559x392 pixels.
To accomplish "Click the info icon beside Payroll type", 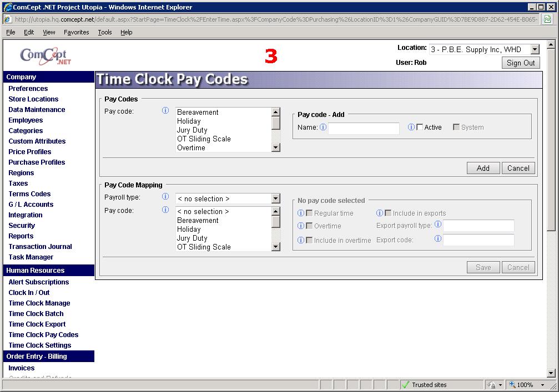I will [x=165, y=197].
